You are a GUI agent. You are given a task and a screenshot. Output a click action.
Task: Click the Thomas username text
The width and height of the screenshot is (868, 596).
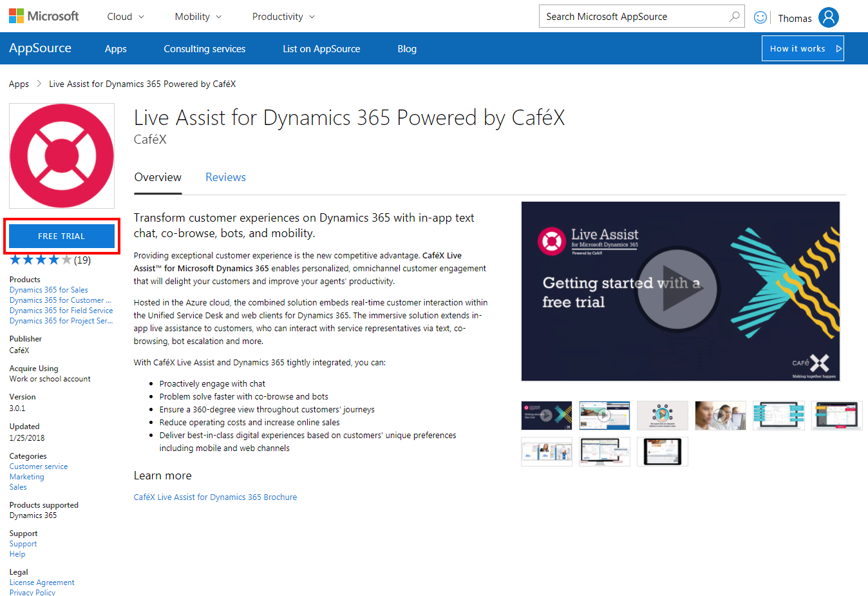795,18
